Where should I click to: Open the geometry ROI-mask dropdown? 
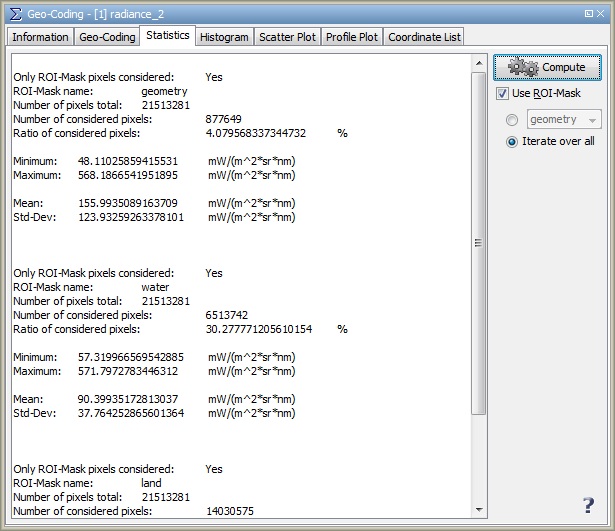click(564, 120)
